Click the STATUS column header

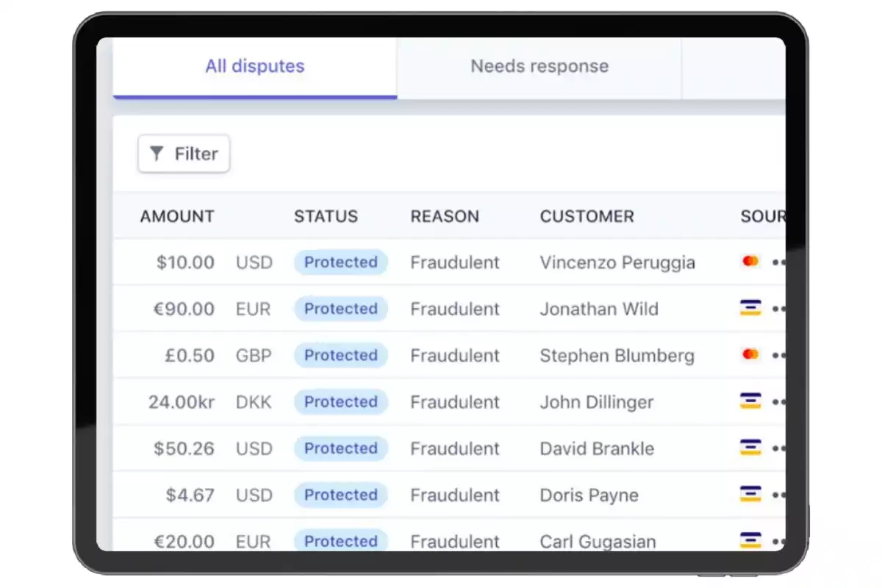[x=326, y=216]
